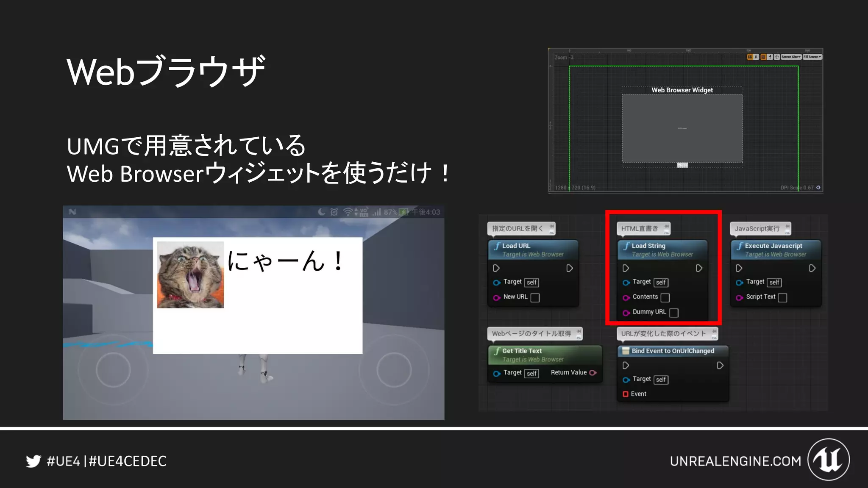The width and height of the screenshot is (868, 488).
Task: Click the Load URL function icon
Action: (497, 246)
